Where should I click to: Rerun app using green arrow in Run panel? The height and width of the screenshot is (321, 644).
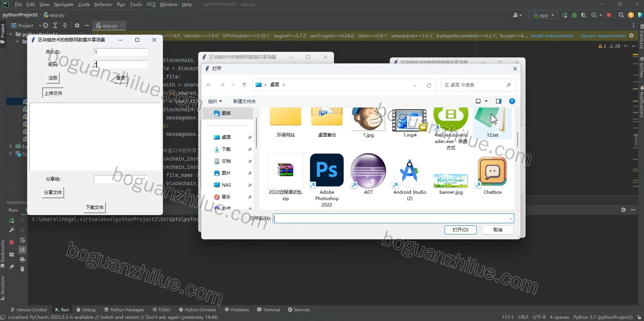[12, 221]
